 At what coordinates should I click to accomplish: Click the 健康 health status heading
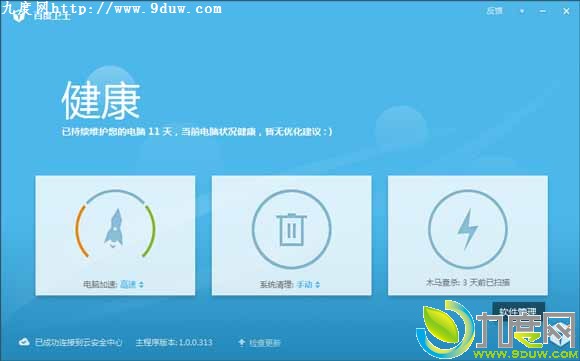101,101
